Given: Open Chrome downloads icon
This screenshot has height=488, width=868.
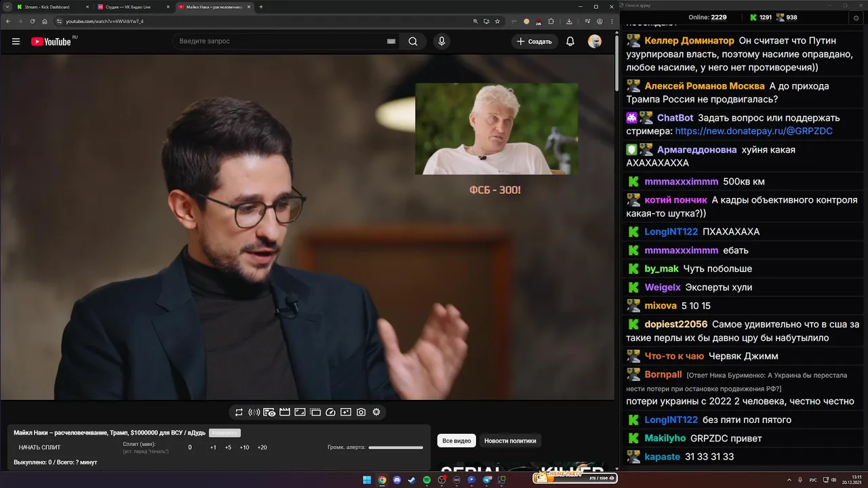Looking at the screenshot, I should (569, 21).
